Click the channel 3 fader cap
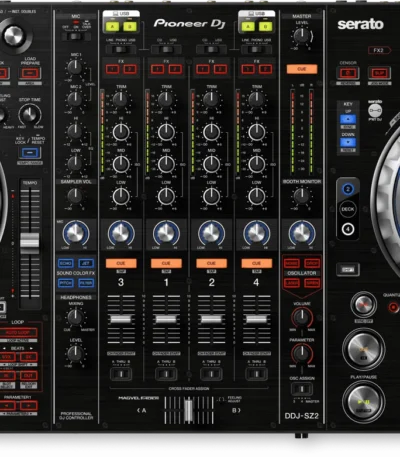 [121, 319]
